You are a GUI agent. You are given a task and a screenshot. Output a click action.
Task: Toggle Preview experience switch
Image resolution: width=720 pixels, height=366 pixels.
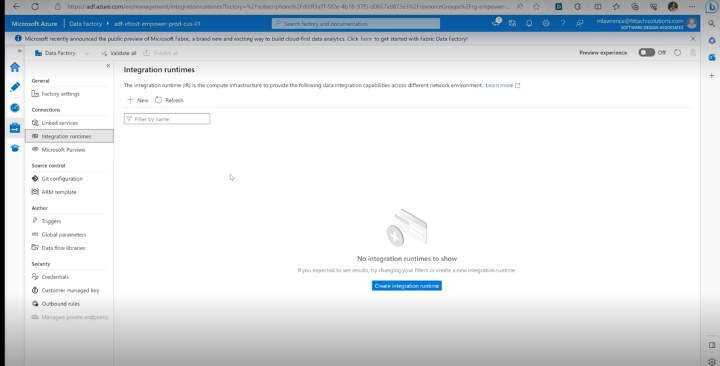(x=646, y=53)
